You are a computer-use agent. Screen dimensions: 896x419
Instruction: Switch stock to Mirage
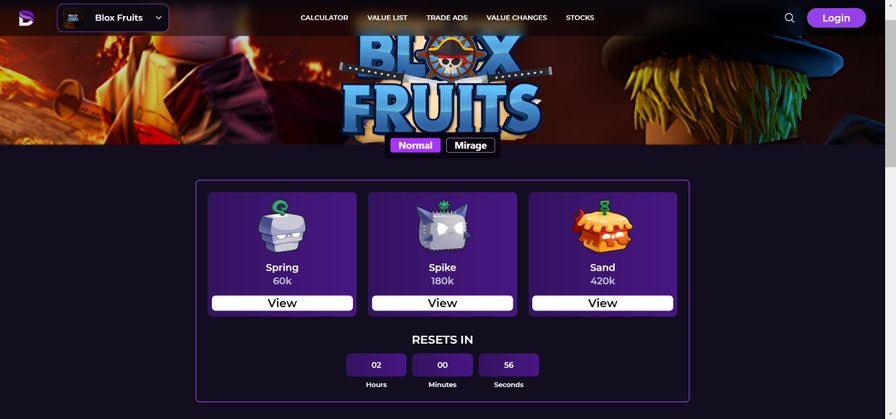(x=470, y=145)
